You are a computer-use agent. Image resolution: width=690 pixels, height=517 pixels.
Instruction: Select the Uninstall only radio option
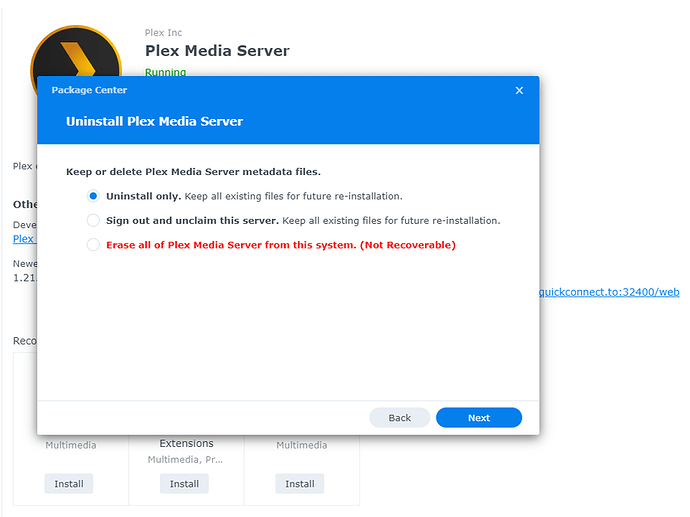[x=93, y=196]
